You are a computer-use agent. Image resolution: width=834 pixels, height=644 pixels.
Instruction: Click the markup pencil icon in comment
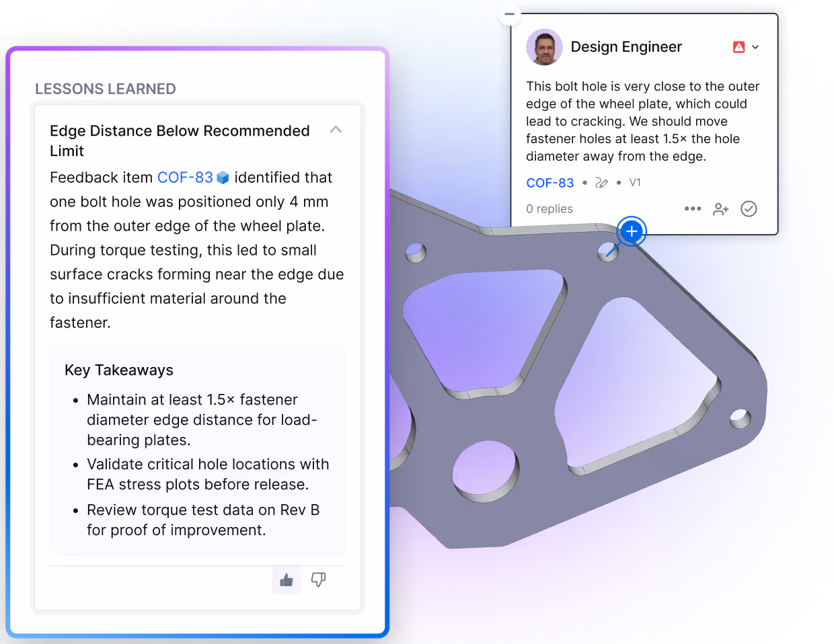coord(602,183)
